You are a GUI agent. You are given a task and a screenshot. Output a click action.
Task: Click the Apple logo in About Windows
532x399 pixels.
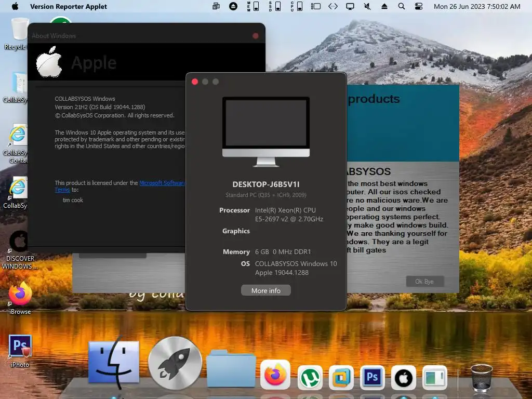pos(49,62)
